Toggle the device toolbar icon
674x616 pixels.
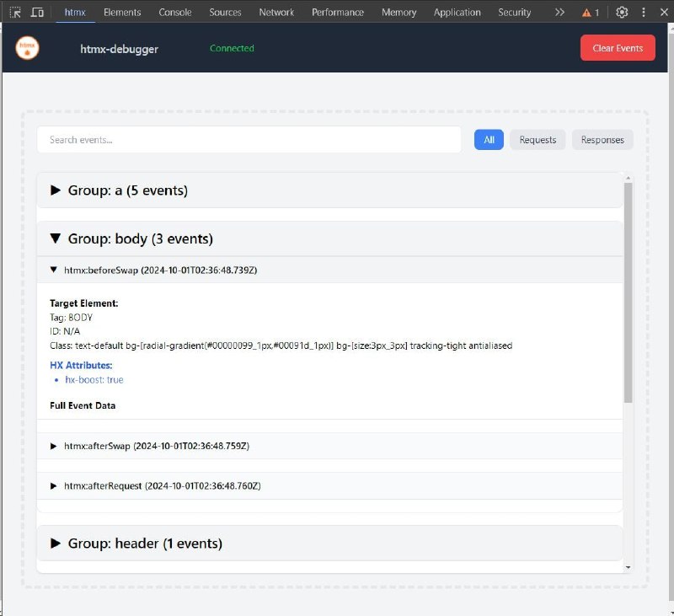pos(37,12)
